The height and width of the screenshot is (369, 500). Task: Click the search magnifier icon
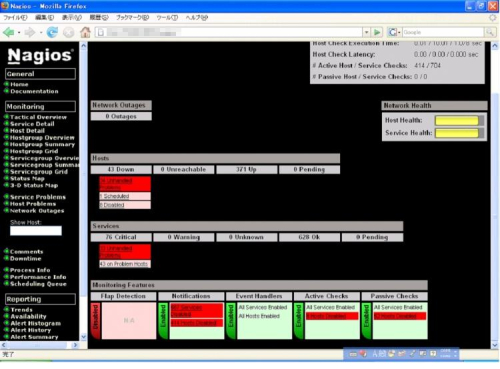(490, 32)
